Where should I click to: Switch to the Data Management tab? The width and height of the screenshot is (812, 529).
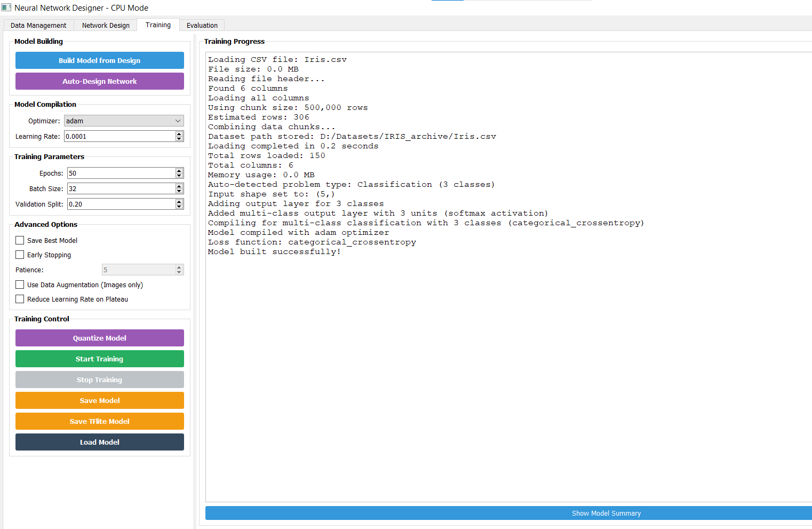pos(38,25)
